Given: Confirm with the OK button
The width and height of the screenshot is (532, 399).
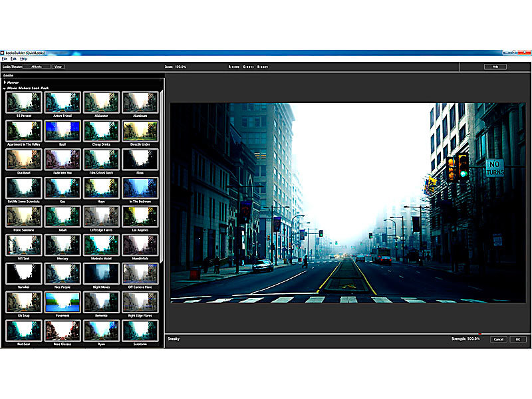Looking at the screenshot, I should click(518, 339).
